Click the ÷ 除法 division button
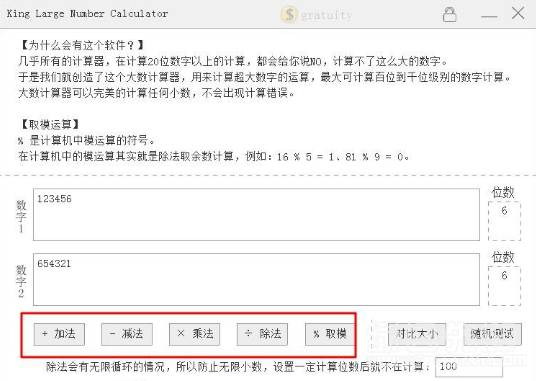 [263, 334]
